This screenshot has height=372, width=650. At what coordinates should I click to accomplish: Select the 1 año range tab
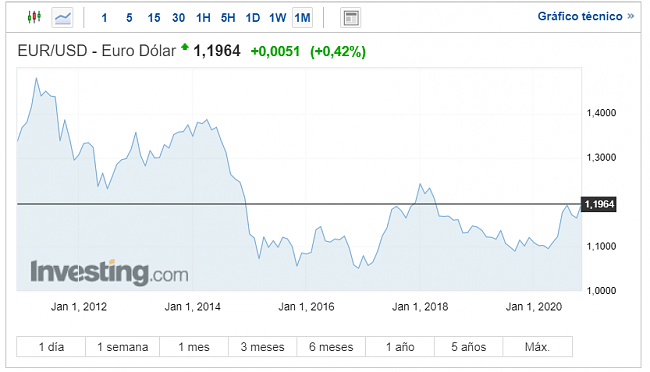pos(400,347)
